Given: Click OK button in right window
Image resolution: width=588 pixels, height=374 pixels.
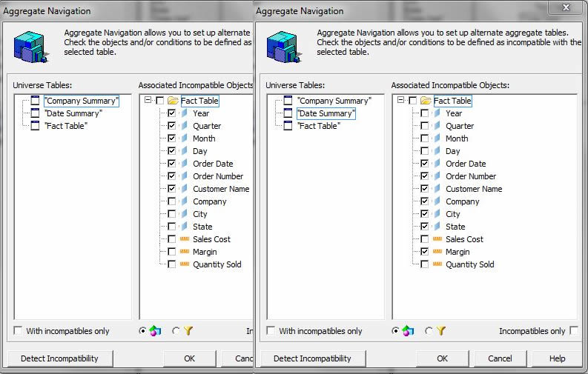Looking at the screenshot, I should tap(443, 358).
